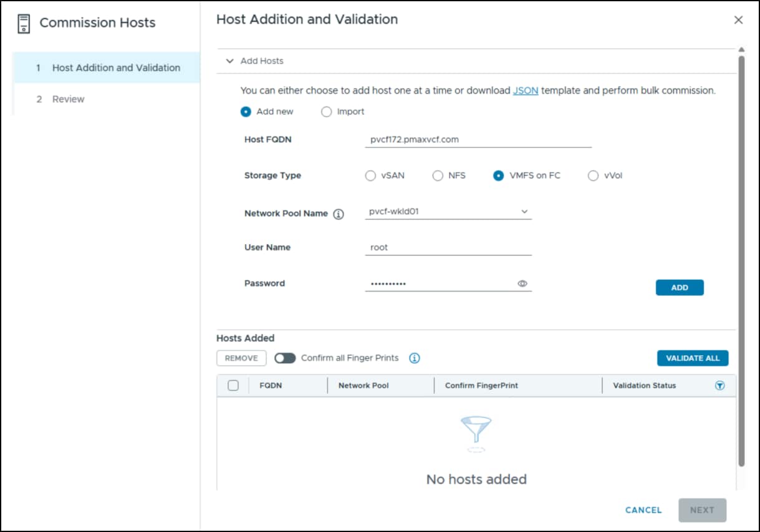Image resolution: width=760 pixels, height=532 pixels.
Task: Click the vertical scrollbar of the dialog
Action: 741,262
